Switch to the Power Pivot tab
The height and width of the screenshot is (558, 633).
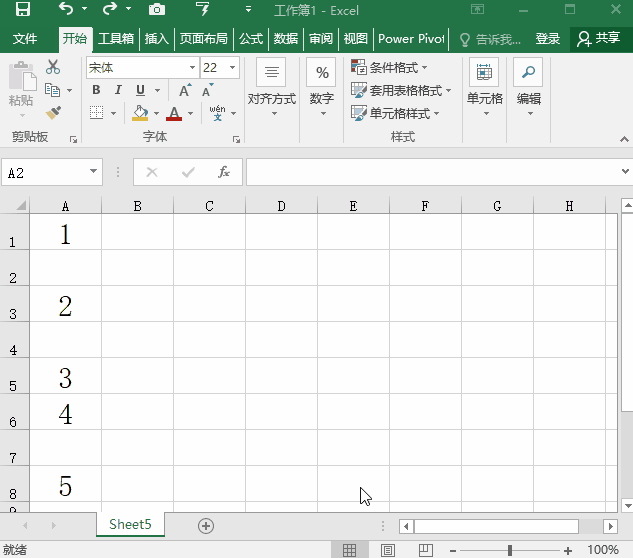click(x=411, y=39)
